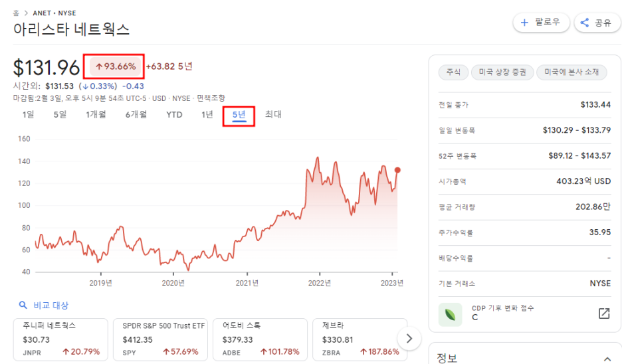
Task: Click the 2021년 axis label on chart
Action: pos(247,283)
